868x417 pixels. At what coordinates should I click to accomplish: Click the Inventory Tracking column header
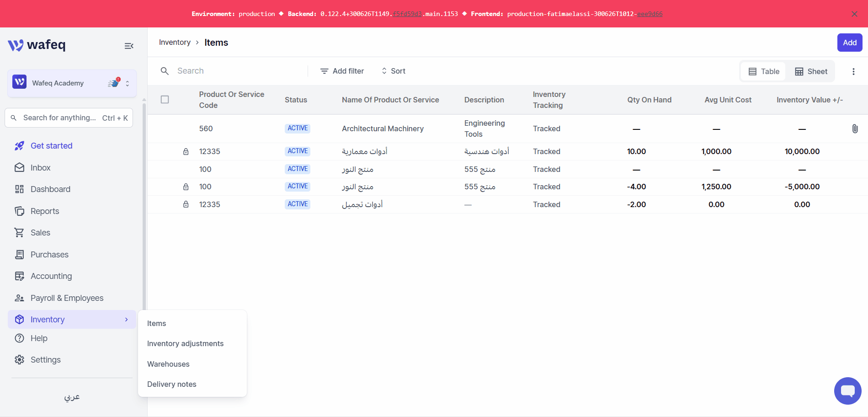pos(549,100)
